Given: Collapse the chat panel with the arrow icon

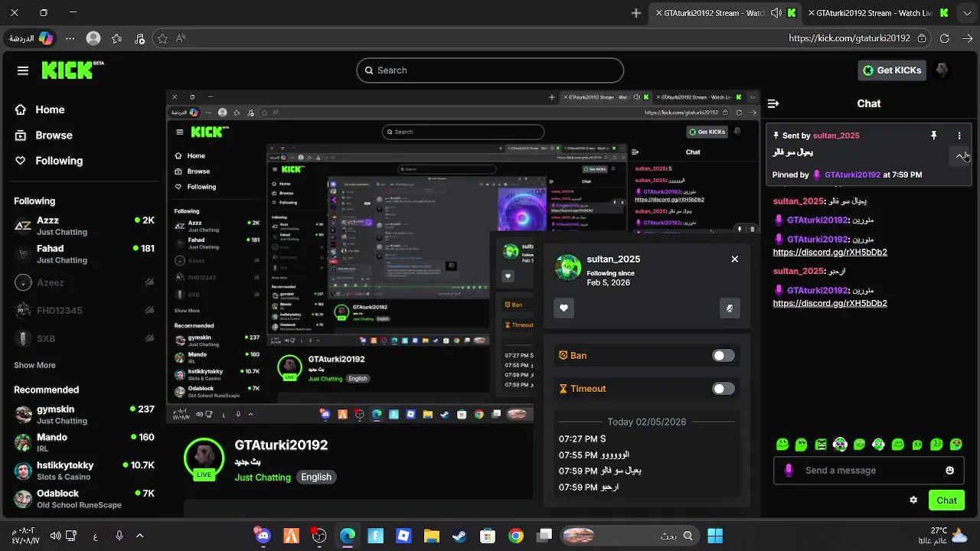Looking at the screenshot, I should tap(773, 103).
